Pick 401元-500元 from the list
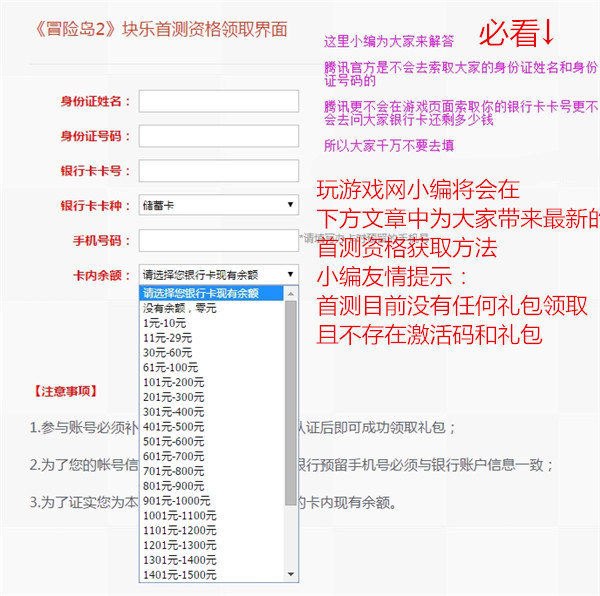The image size is (600, 596). pos(212,427)
